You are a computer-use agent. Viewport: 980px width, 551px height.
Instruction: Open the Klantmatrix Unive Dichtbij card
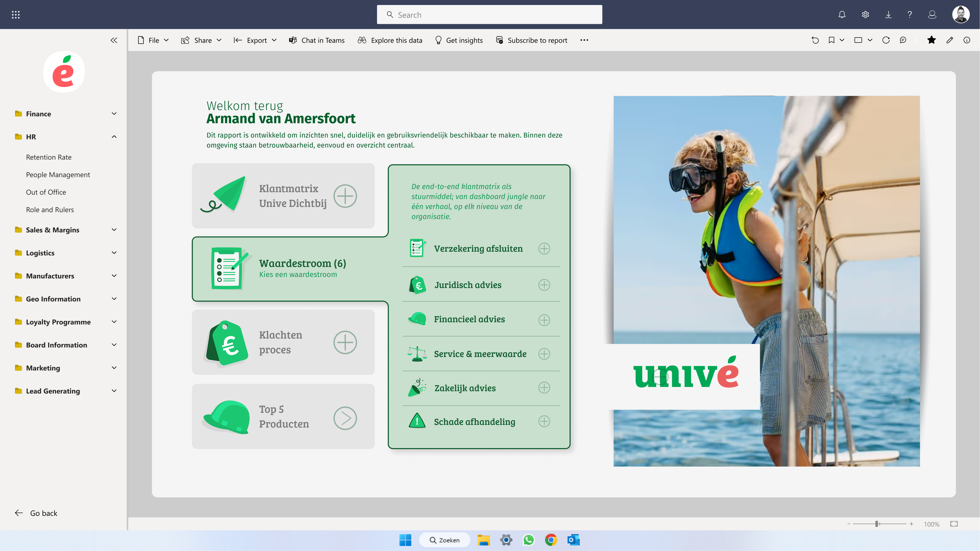[283, 196]
